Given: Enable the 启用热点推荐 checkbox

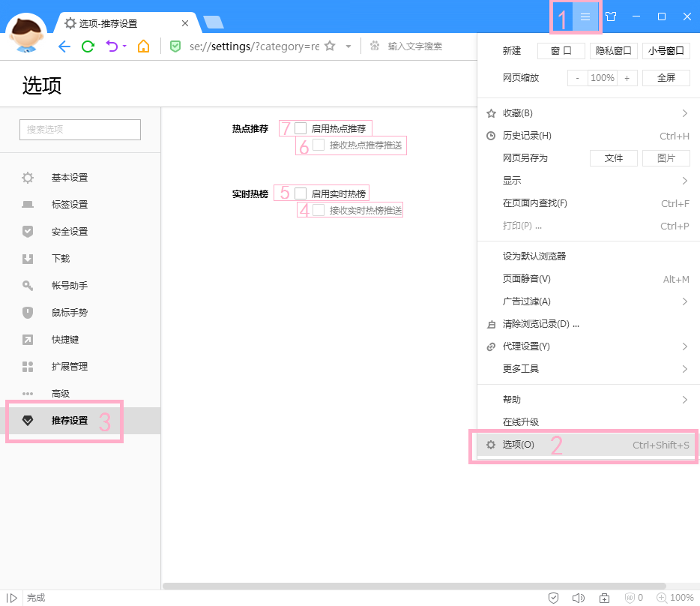Looking at the screenshot, I should (301, 129).
